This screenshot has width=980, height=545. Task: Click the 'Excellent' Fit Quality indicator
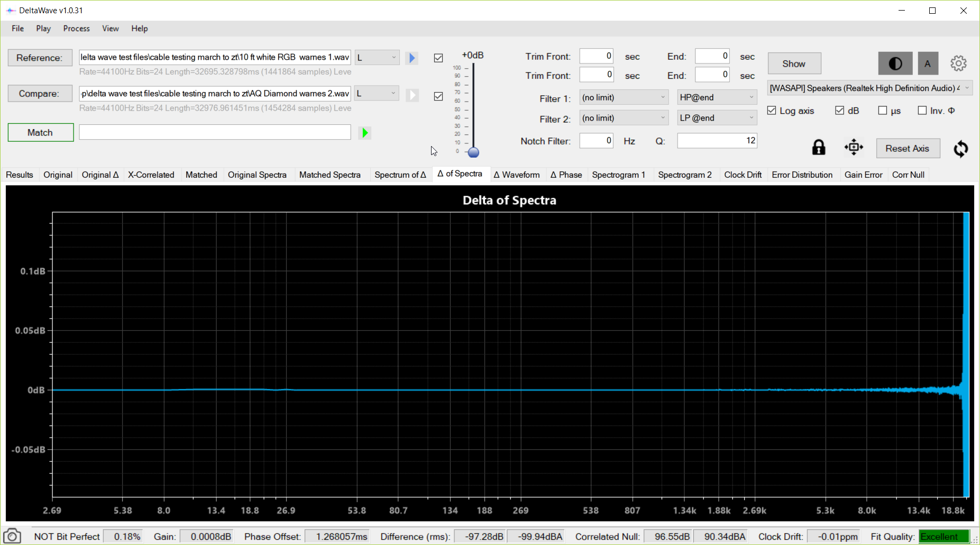point(944,537)
